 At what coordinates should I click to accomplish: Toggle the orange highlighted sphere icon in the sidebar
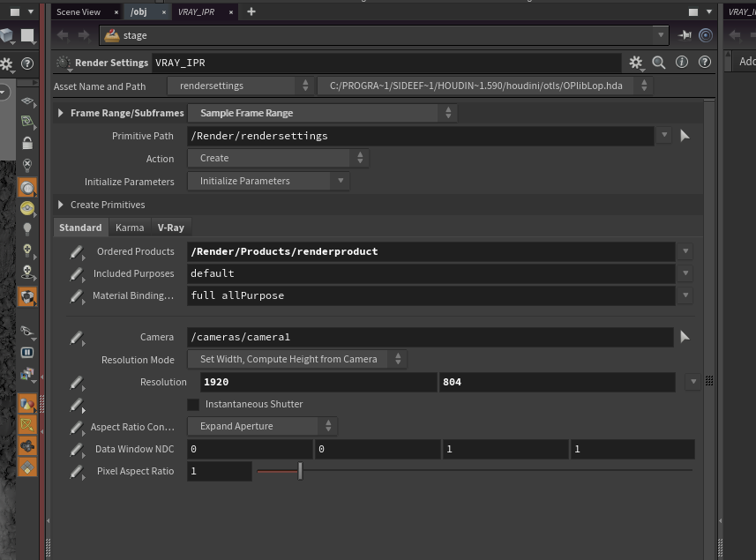[x=27, y=188]
